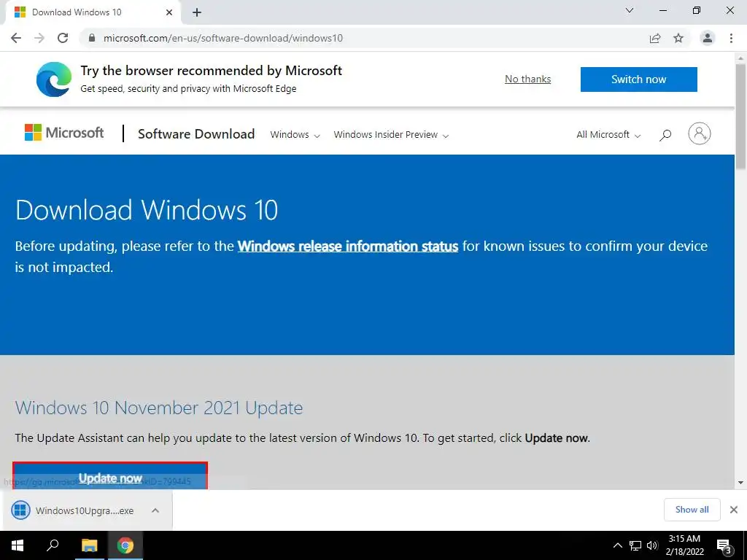This screenshot has height=560, width=747.
Task: Open the volume tray icon
Action: [x=652, y=545]
